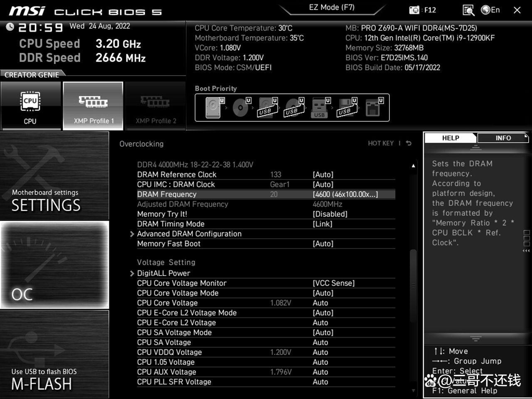Screen dimensions: 532x399
Task: Select the CPU PLL SFR Voltage Auto field
Action: click(320, 382)
